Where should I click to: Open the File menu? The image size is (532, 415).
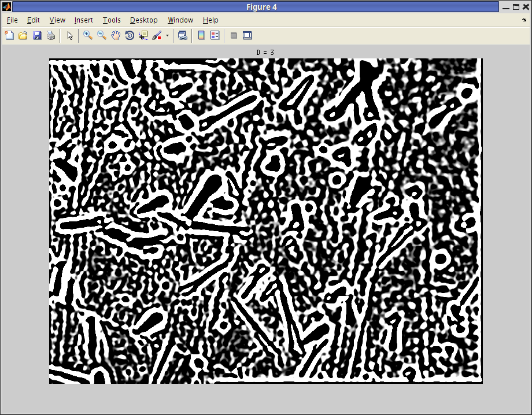coord(12,20)
